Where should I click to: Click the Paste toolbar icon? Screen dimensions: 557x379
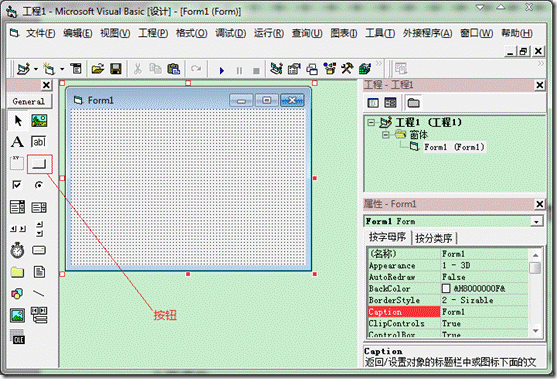pyautogui.click(x=173, y=69)
